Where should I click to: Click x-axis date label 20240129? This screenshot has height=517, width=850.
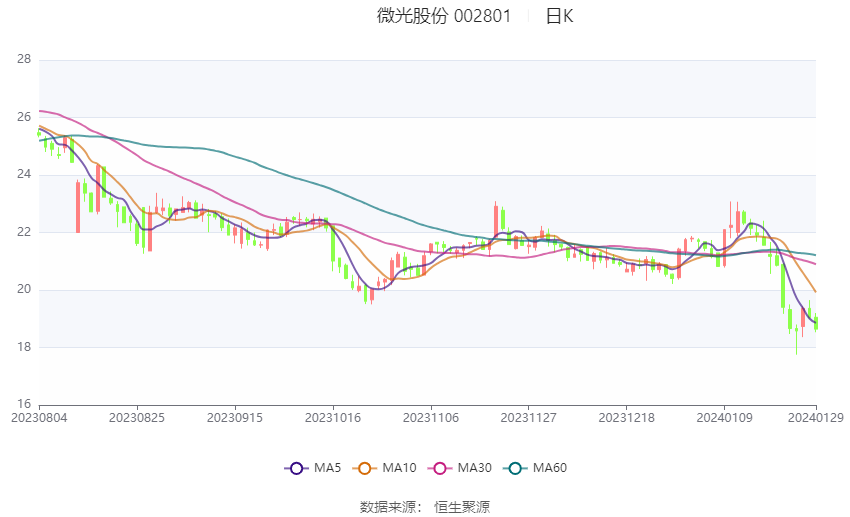click(816, 418)
